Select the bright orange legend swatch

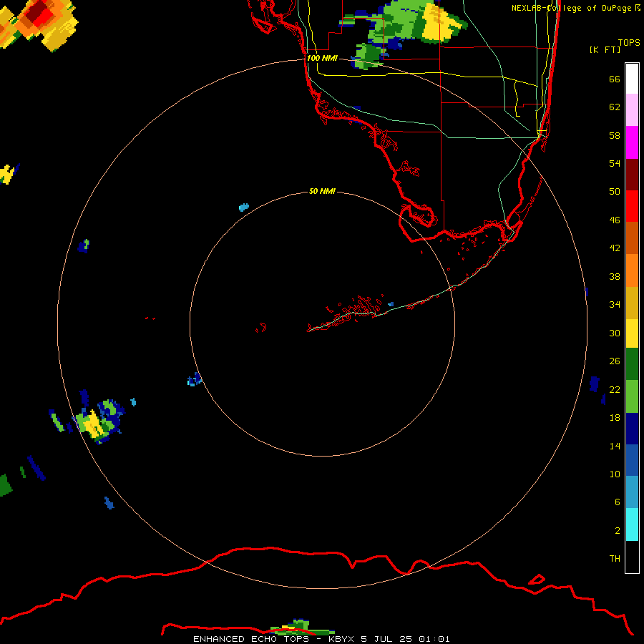(x=632, y=270)
